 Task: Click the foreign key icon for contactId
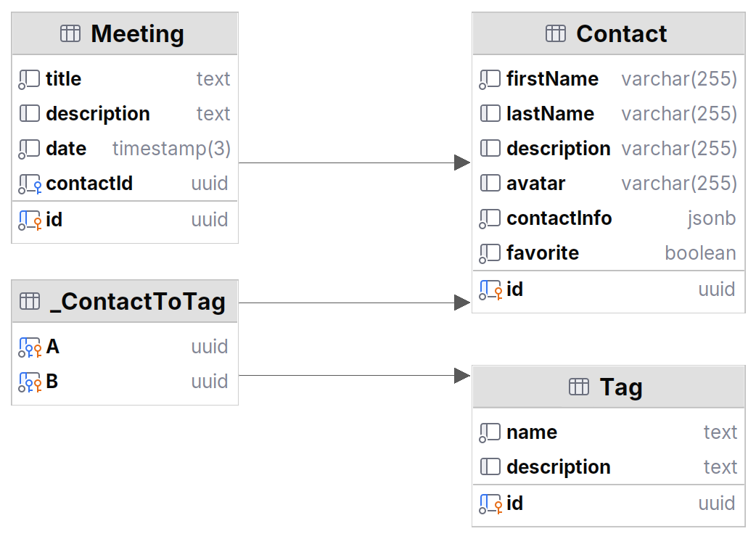point(30,184)
